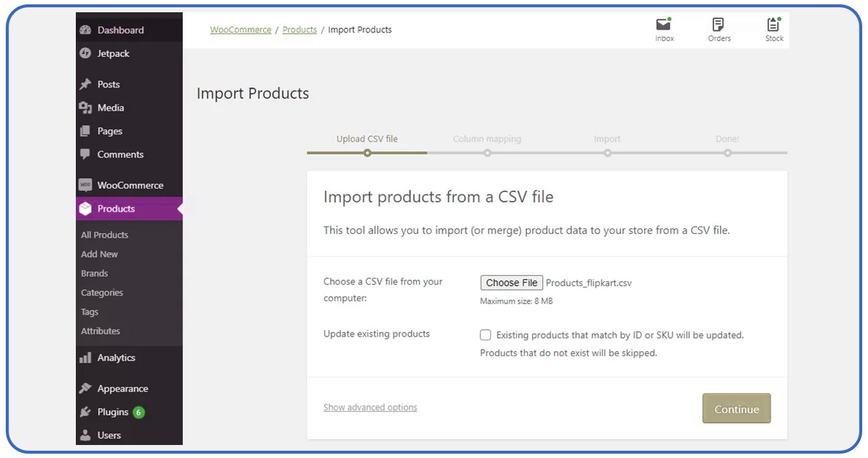Open the WooCommerce menu item
The image size is (868, 458).
tap(129, 185)
